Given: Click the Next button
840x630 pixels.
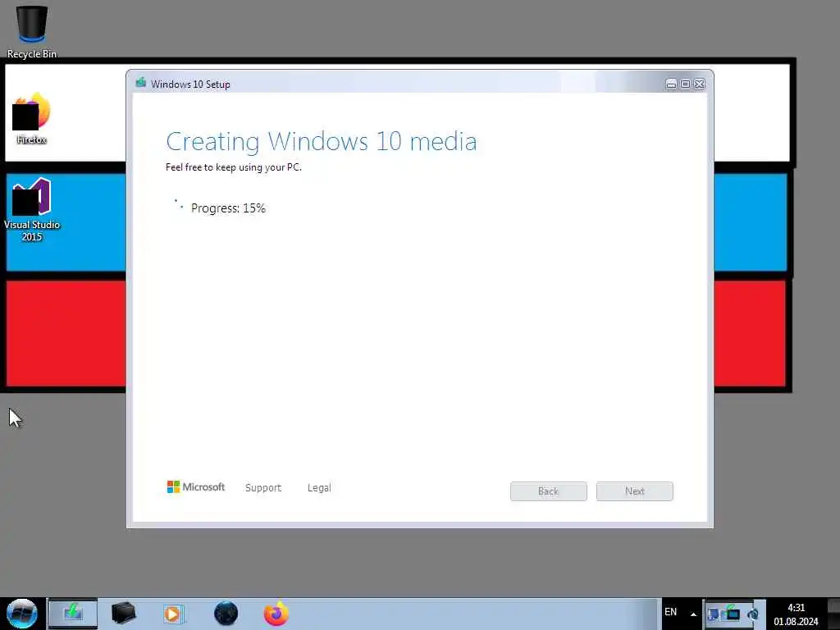Looking at the screenshot, I should 635,491.
